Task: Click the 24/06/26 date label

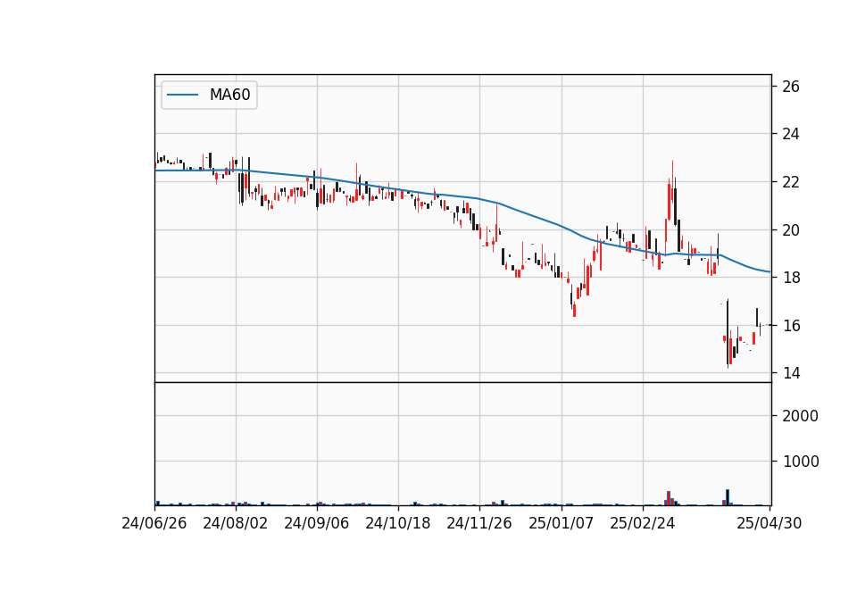Action: pyautogui.click(x=154, y=523)
